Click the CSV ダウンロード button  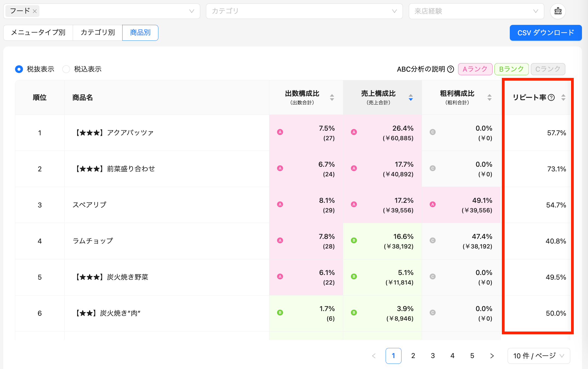point(545,33)
